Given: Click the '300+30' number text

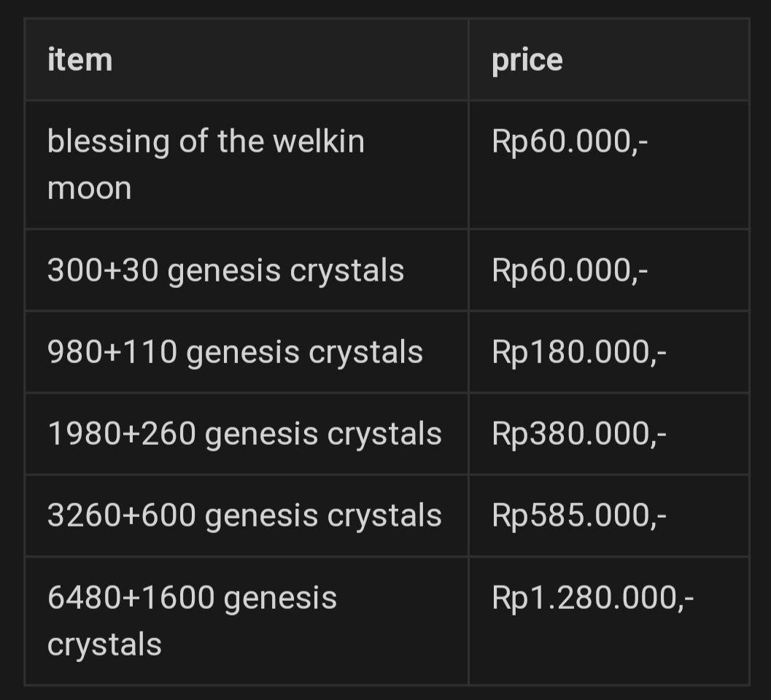Looking at the screenshot, I should 103,271.
